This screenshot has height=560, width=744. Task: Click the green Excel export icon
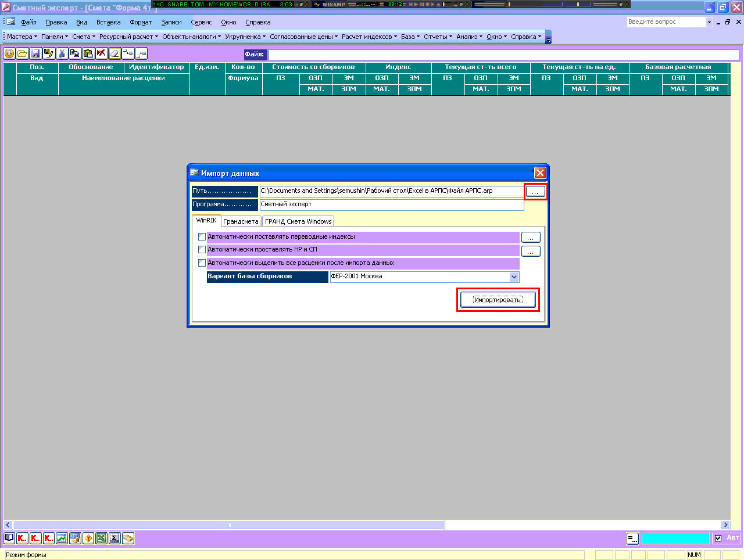tap(101, 538)
